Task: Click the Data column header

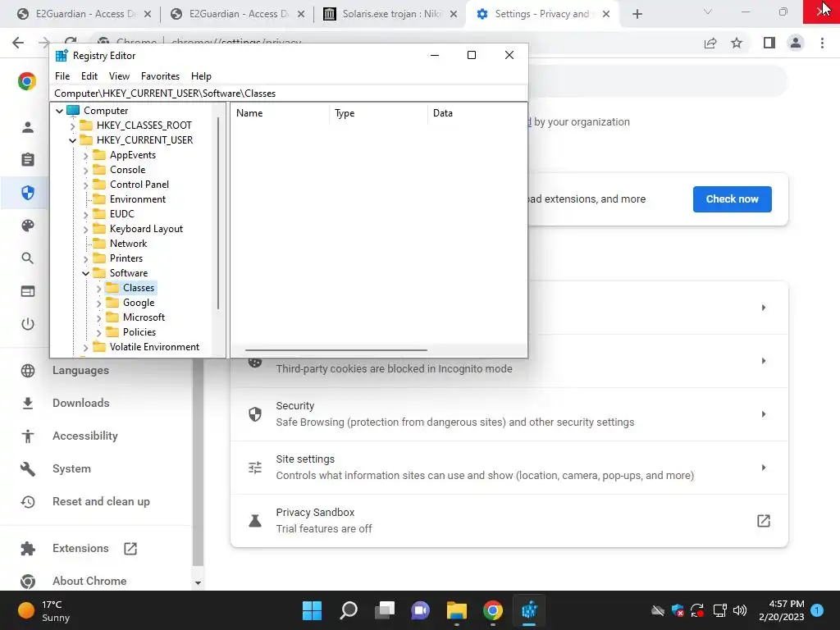Action: 477,113
